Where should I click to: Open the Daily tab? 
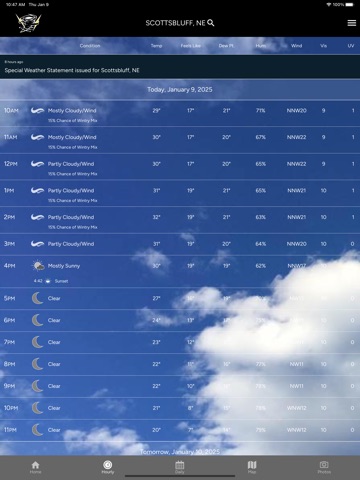click(180, 467)
